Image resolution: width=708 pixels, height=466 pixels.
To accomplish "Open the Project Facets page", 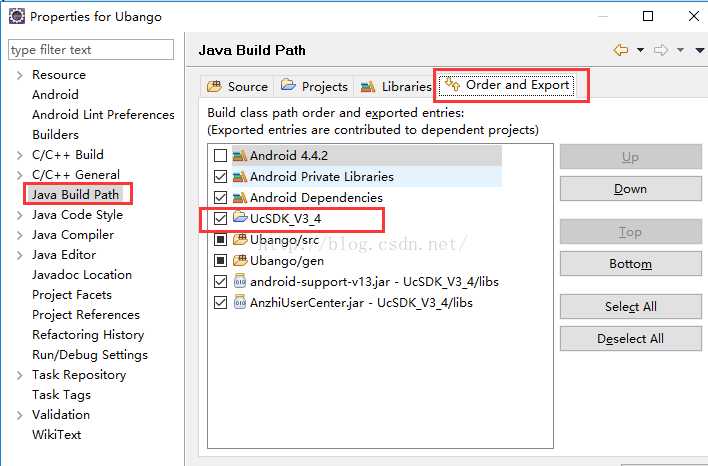I will tap(72, 294).
